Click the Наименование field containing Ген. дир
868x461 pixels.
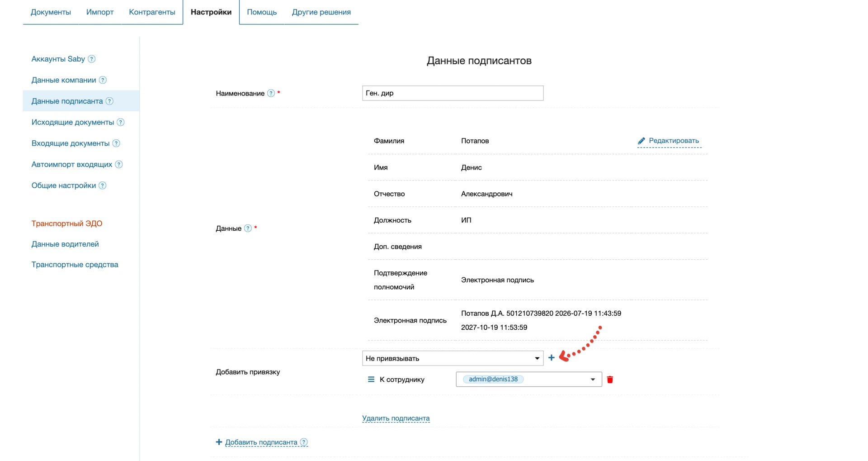pos(453,93)
